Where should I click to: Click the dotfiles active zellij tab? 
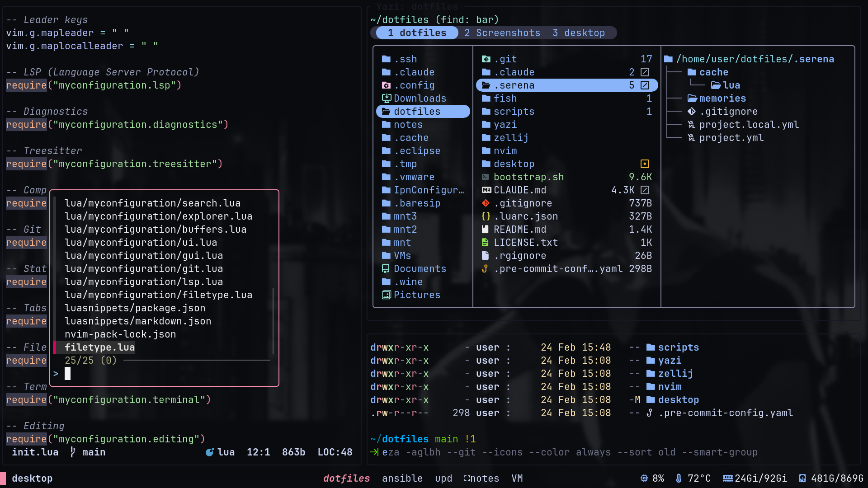click(346, 479)
